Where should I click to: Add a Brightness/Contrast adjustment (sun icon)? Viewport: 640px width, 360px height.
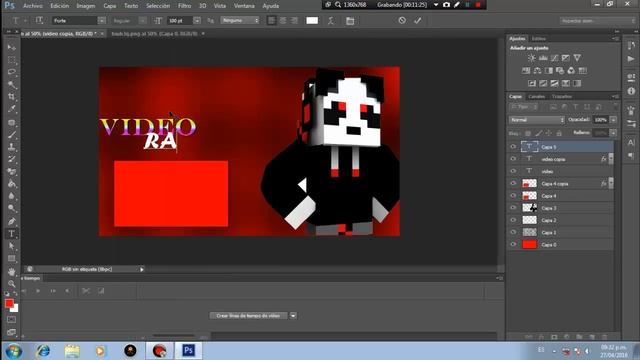[x=531, y=58]
